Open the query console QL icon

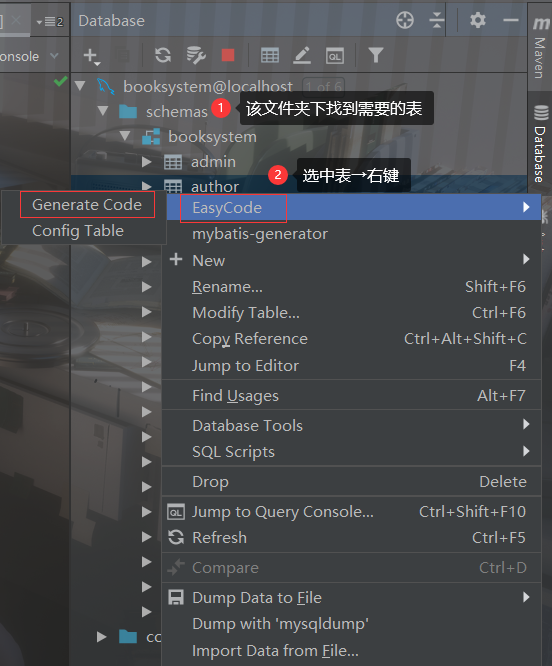tap(335, 56)
